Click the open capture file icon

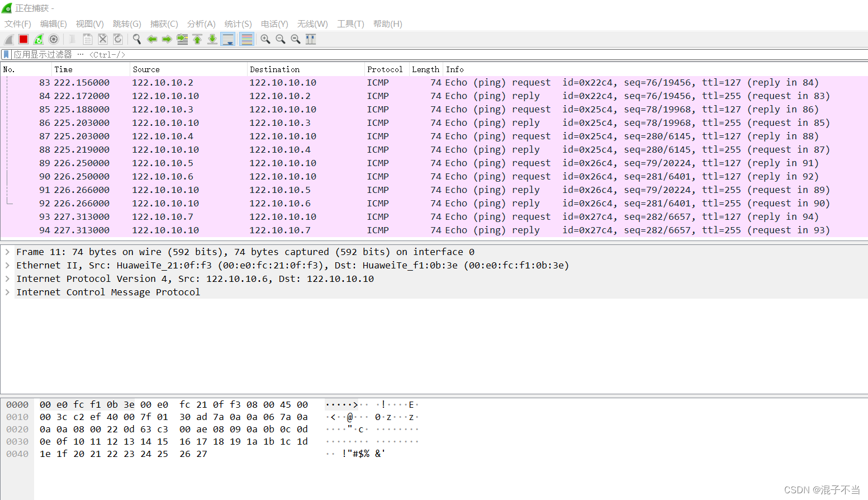pyautogui.click(x=72, y=39)
